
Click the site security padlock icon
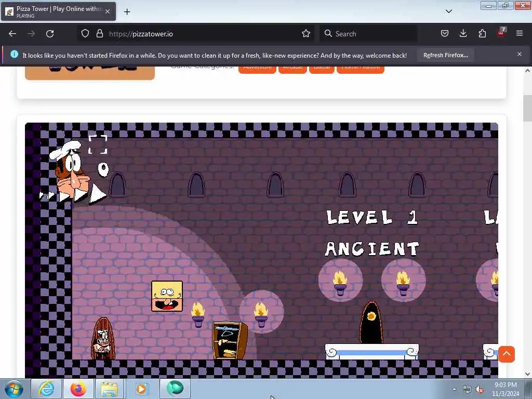tap(99, 34)
